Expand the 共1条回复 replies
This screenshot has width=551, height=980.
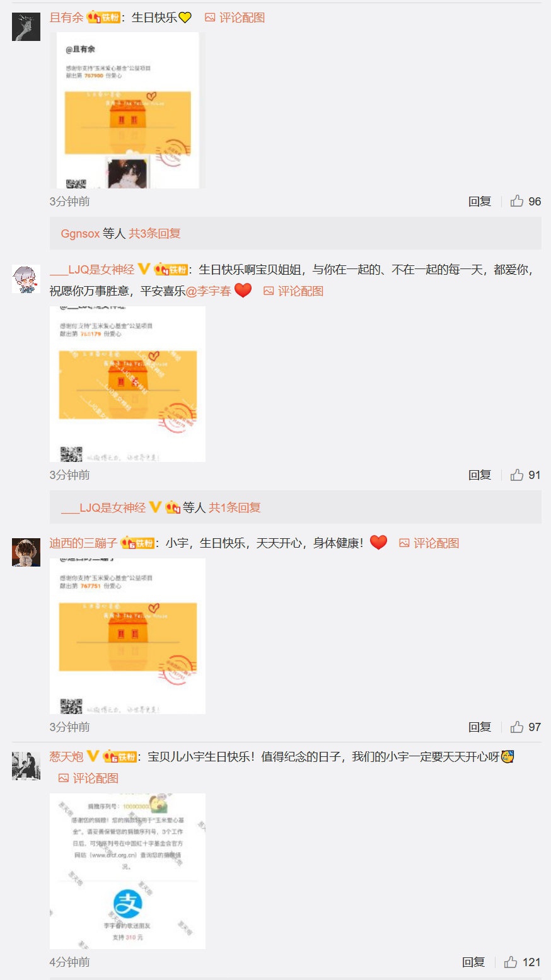click(x=235, y=507)
